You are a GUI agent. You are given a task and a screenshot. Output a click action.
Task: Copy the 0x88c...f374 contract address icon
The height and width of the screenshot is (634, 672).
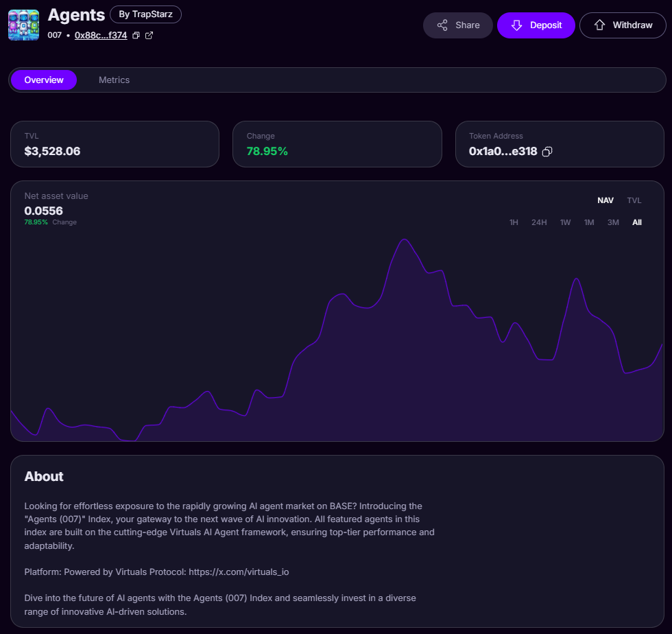(136, 36)
